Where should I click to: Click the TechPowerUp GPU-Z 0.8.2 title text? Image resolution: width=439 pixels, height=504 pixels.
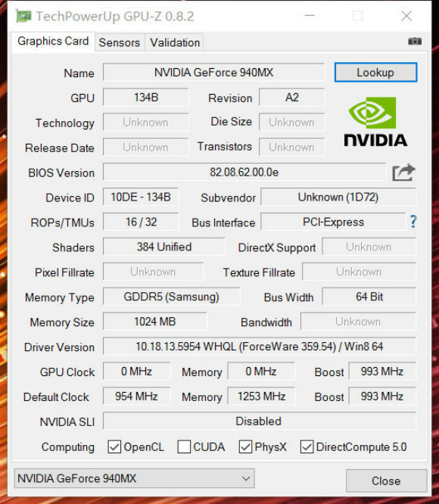[x=115, y=17]
